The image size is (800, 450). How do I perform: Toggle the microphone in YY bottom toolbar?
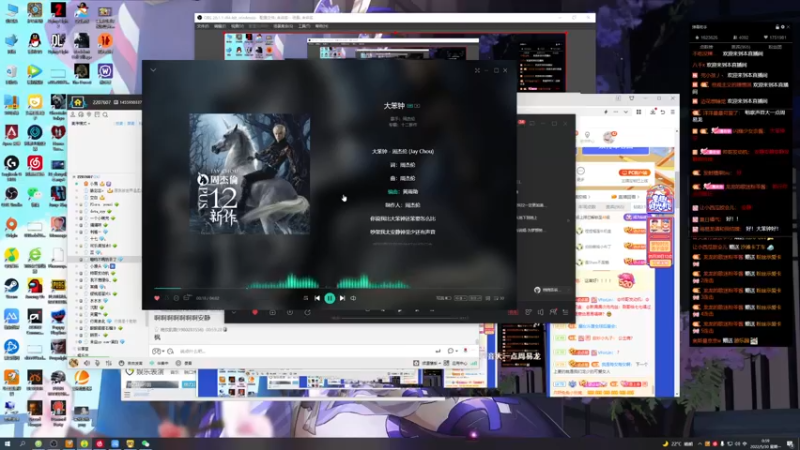click(97, 363)
